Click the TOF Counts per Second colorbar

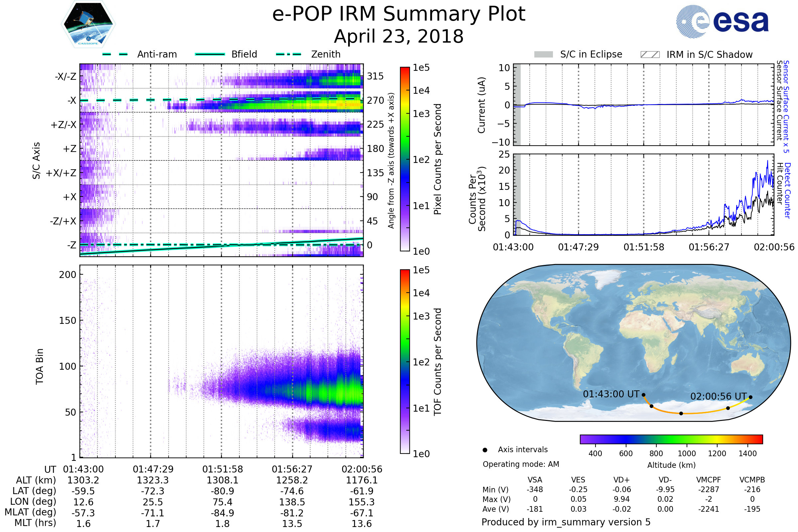(x=405, y=361)
